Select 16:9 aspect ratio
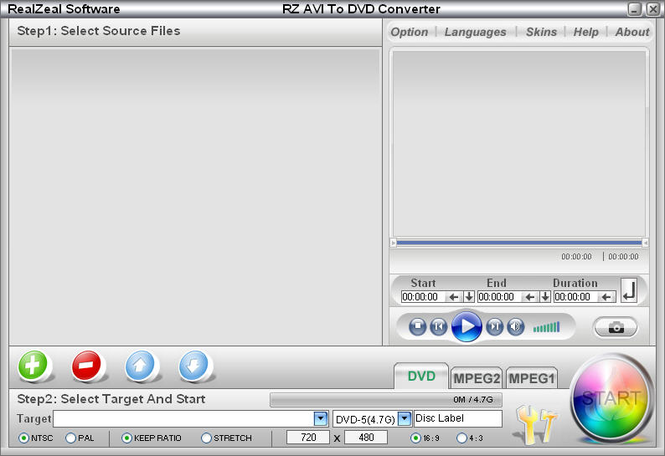The image size is (665, 456). [416, 438]
